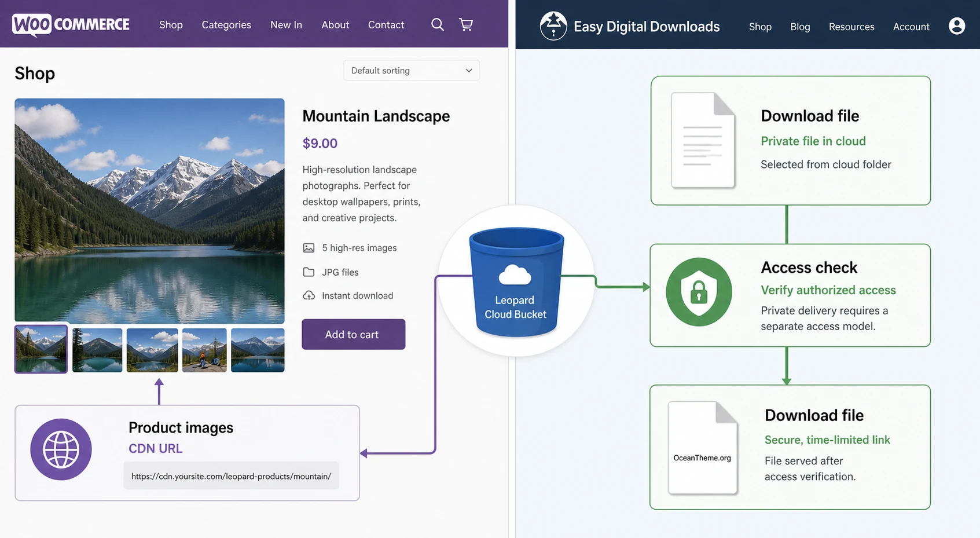Select the first highlighted gallery thumbnail
The width and height of the screenshot is (980, 538).
pyautogui.click(x=41, y=349)
